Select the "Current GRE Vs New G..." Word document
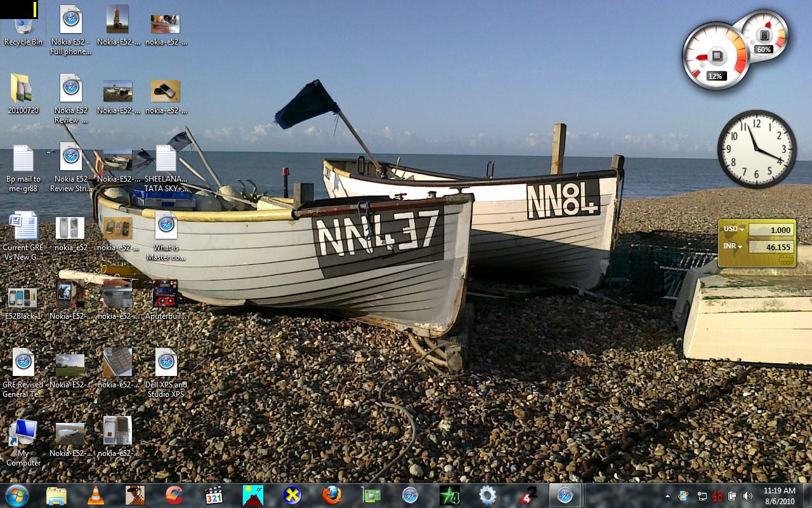Viewport: 812px width, 508px height. click(23, 237)
